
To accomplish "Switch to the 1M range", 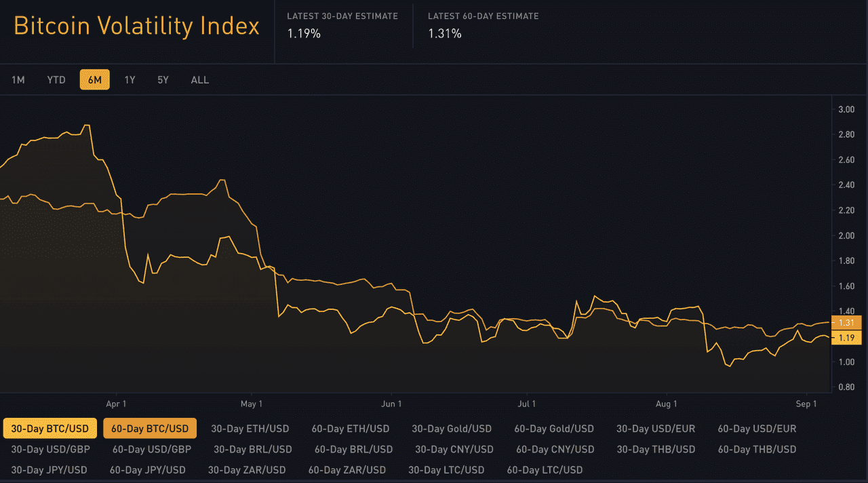I will pos(18,79).
